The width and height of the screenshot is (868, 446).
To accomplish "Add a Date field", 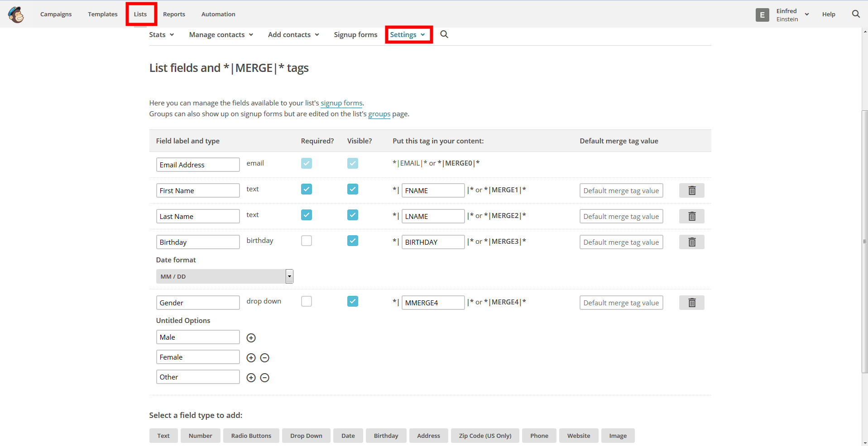I will click(x=348, y=436).
